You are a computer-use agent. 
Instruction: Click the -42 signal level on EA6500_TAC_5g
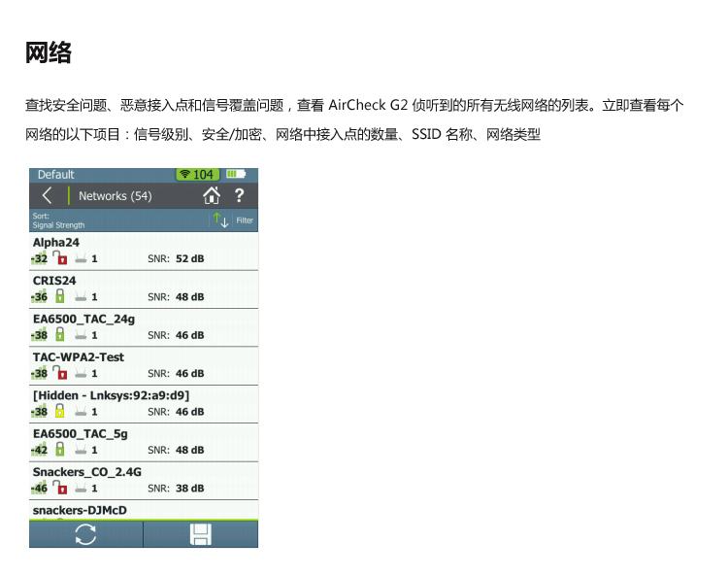click(39, 450)
